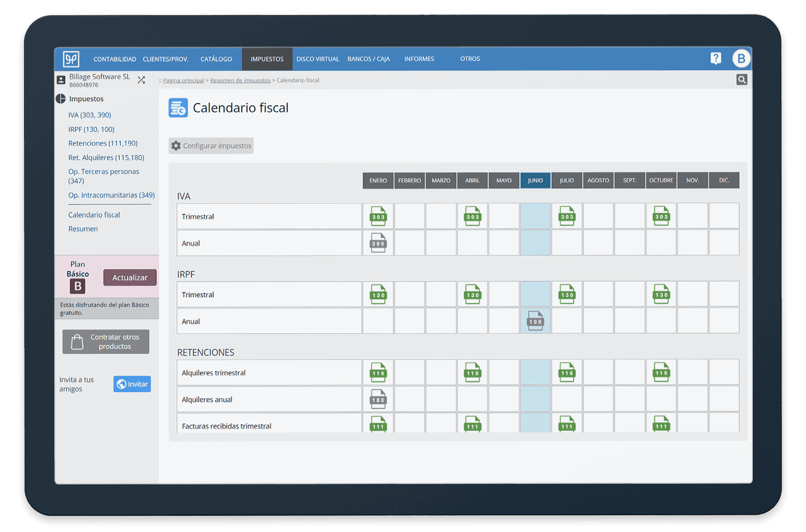Image resolution: width=806 pixels, height=532 pixels.
Task: Click the Actualizar plan button
Action: click(x=130, y=277)
